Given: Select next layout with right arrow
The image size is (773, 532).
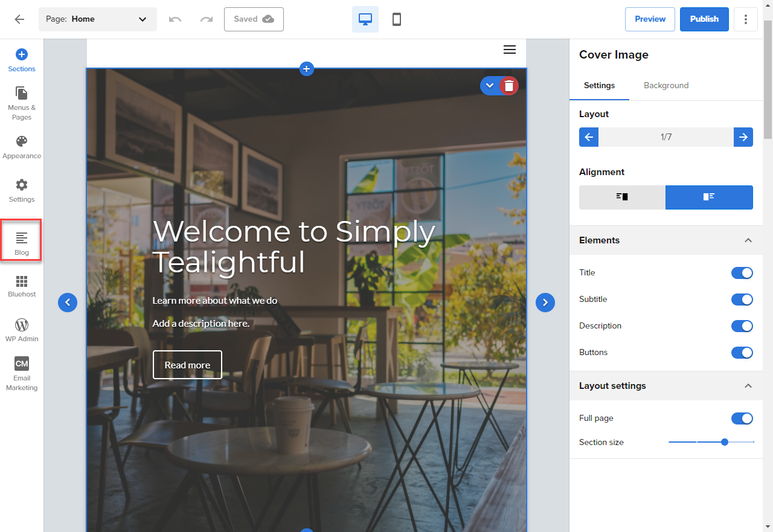Looking at the screenshot, I should 743,137.
